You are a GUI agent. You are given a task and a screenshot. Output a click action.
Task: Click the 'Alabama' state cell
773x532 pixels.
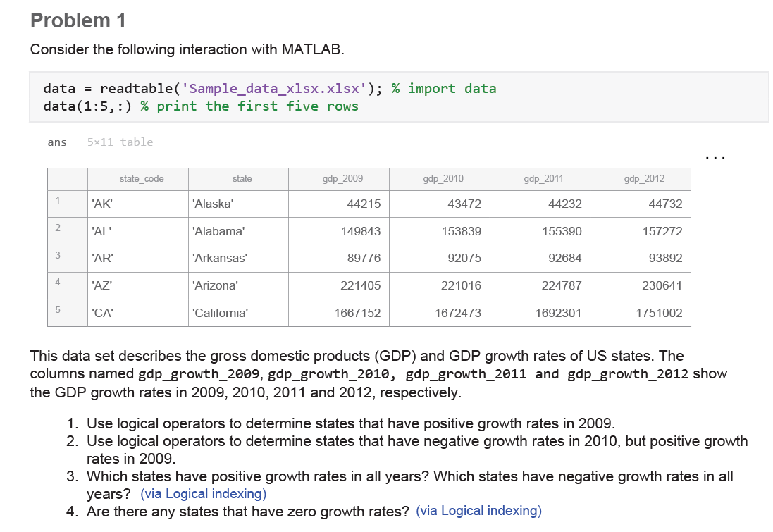(x=239, y=231)
